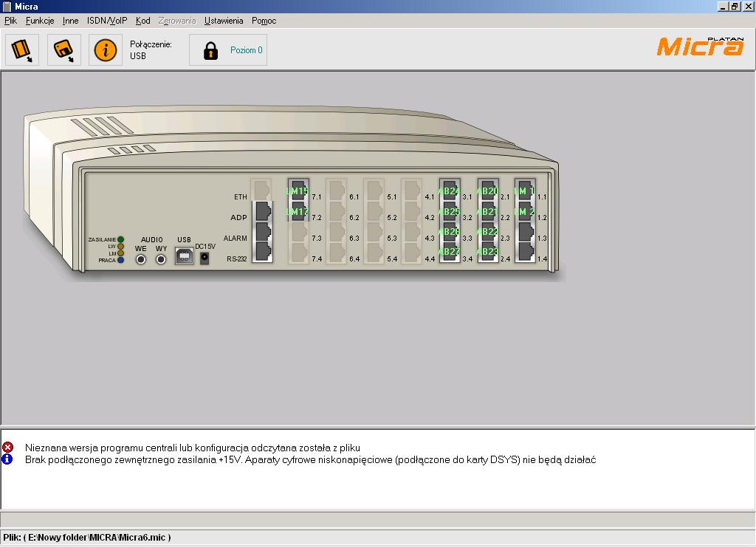The image size is (756, 548).
Task: Select port LM 1 at slot 1.1
Action: coord(525,190)
